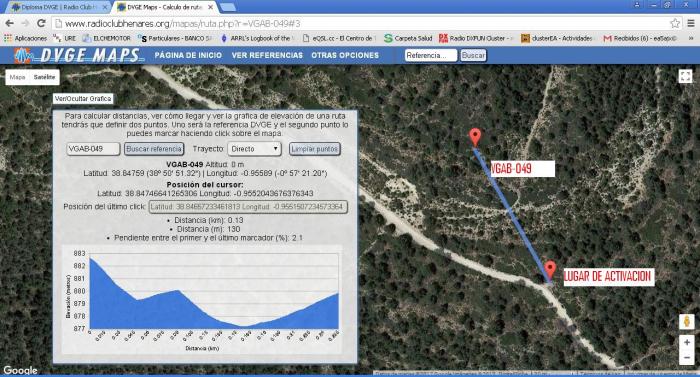Image resolution: width=700 pixels, height=377 pixels.
Task: Select the activation place red marker
Action: point(550,270)
